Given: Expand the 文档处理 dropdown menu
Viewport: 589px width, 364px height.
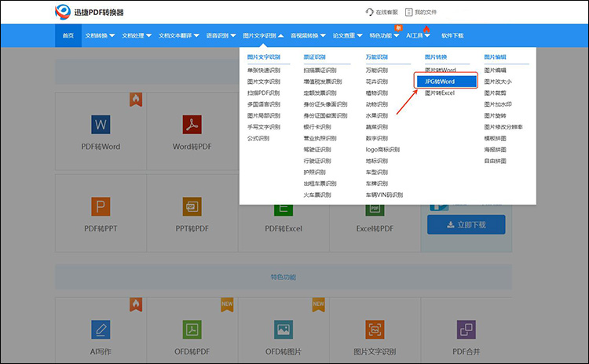Looking at the screenshot, I should (x=137, y=35).
